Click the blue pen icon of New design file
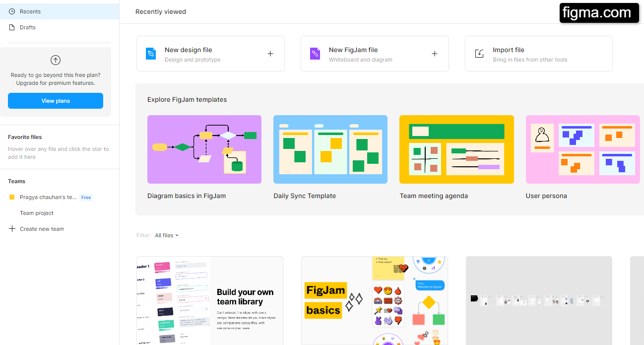 [x=151, y=54]
